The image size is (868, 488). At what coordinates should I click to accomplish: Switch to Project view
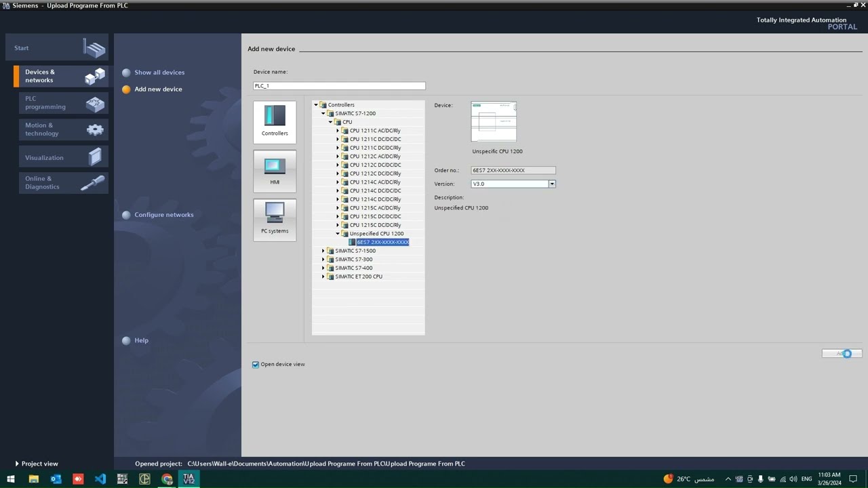point(36,464)
